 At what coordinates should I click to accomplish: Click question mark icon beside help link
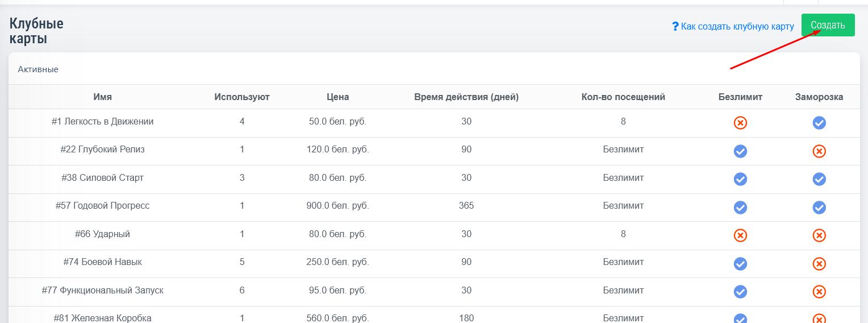(x=675, y=26)
